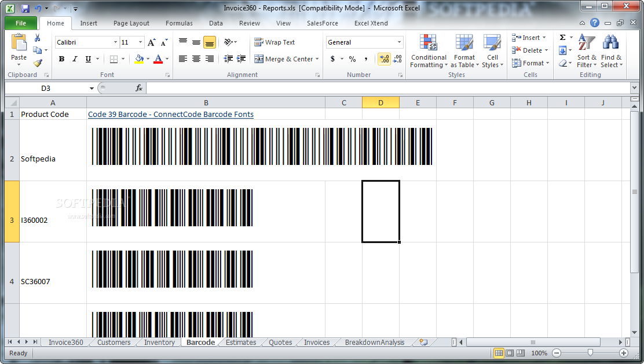Click the Increase Indent icon
644x364 pixels.
[241, 58]
